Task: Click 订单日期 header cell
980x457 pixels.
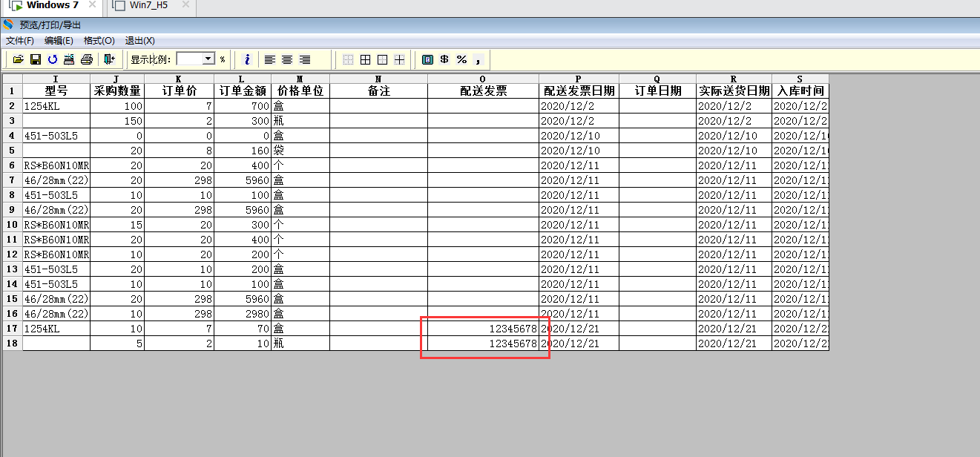Action: tap(657, 91)
